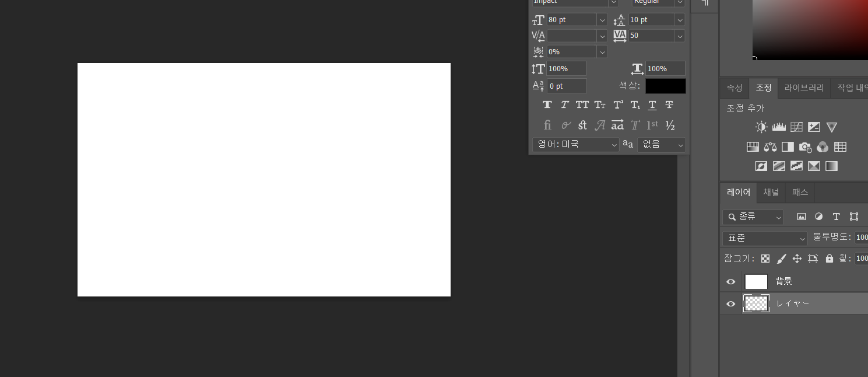Image resolution: width=868 pixels, height=377 pixels.
Task: Switch to the 채널 tab
Action: [771, 192]
